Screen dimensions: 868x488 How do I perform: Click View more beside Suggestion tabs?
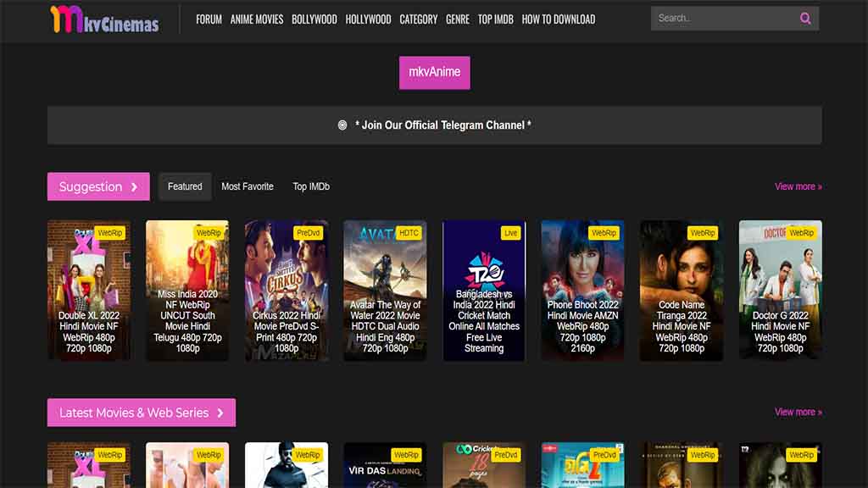point(798,186)
